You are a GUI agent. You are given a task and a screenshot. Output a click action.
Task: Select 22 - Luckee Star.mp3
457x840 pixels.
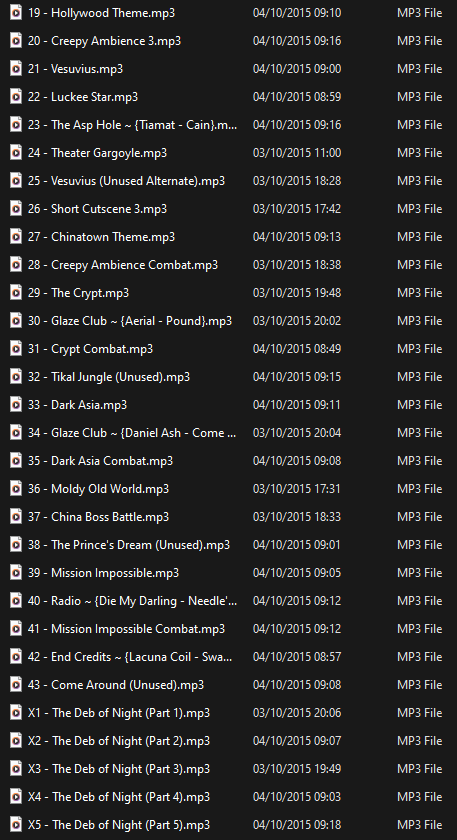(x=83, y=97)
